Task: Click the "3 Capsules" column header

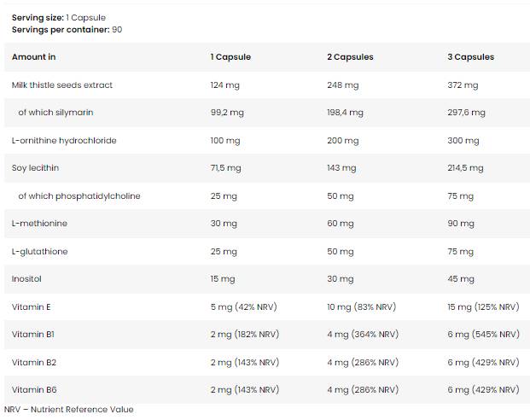Action: click(470, 57)
